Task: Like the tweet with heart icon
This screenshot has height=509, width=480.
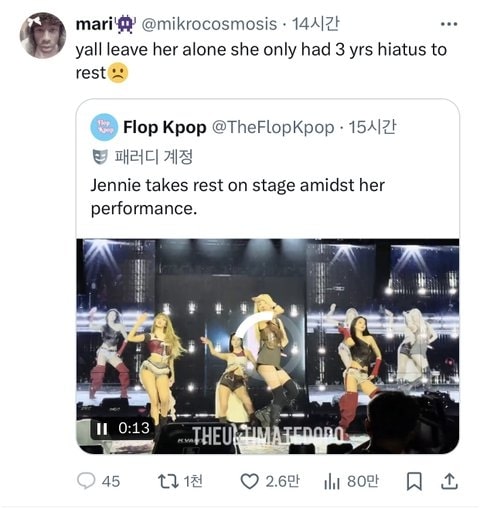Action: [x=250, y=481]
